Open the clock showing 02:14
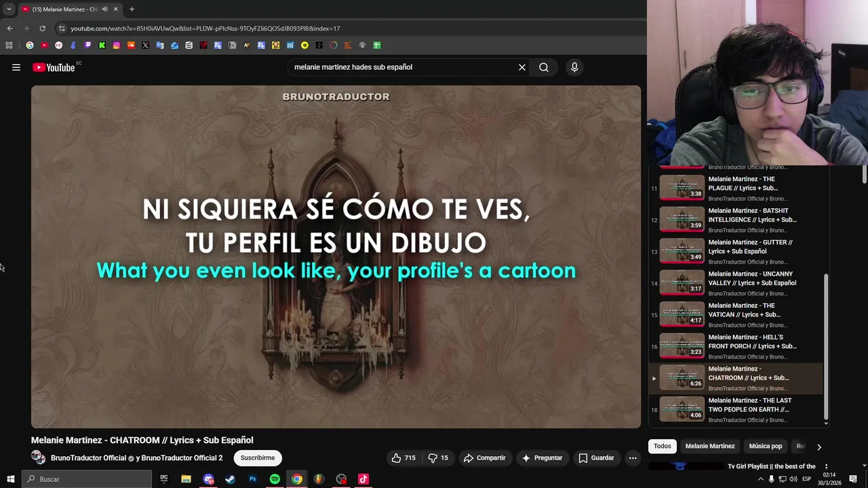 pos(829,479)
